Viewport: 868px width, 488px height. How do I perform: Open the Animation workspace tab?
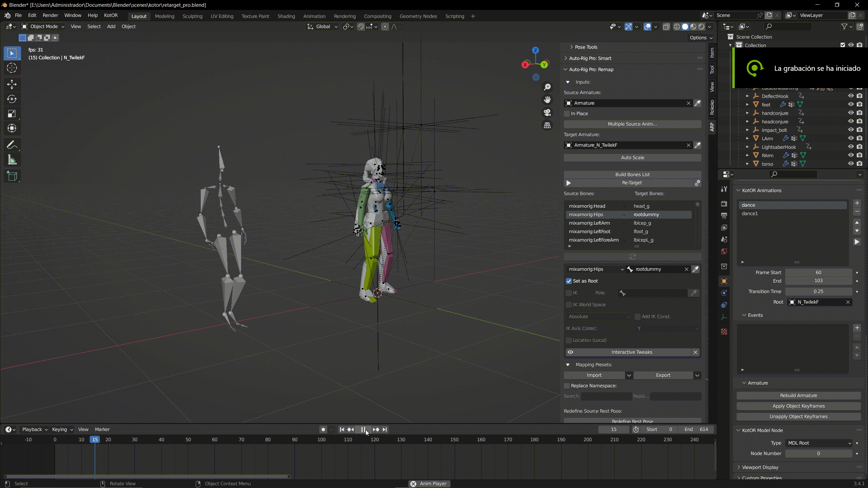pyautogui.click(x=314, y=16)
